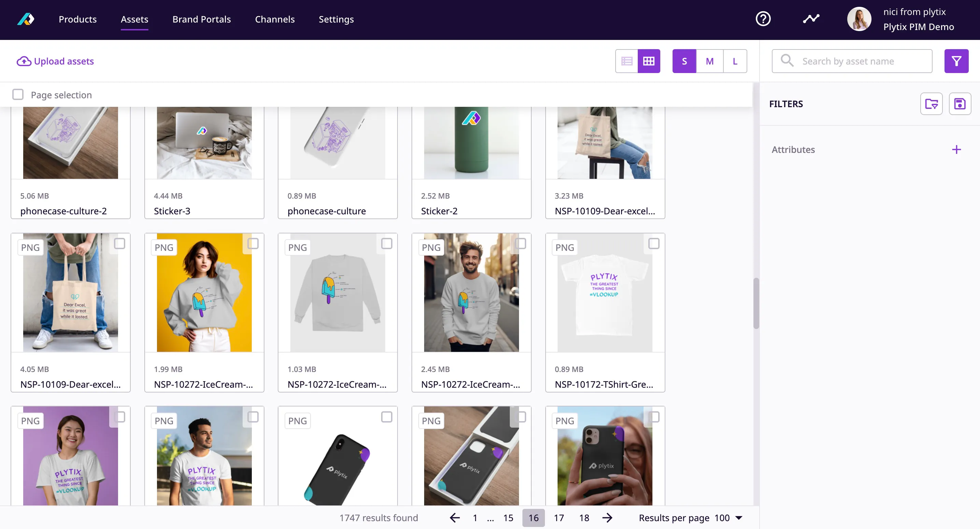Select the 1.03 MB IceCream sweatshirt checkbox

[x=387, y=244]
